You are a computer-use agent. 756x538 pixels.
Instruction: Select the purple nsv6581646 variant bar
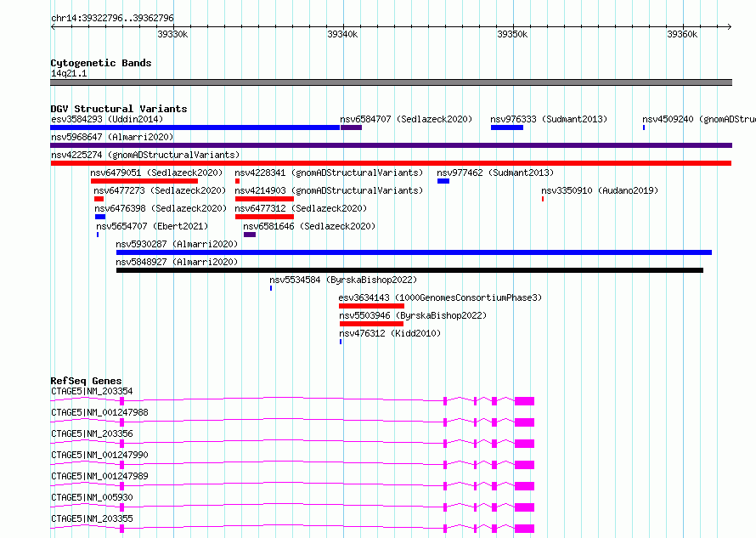[x=250, y=235]
